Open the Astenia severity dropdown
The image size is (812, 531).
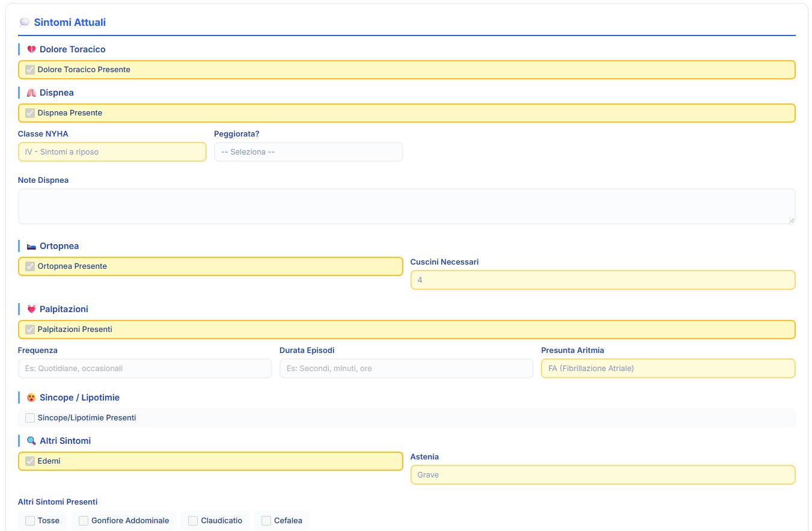(x=602, y=475)
